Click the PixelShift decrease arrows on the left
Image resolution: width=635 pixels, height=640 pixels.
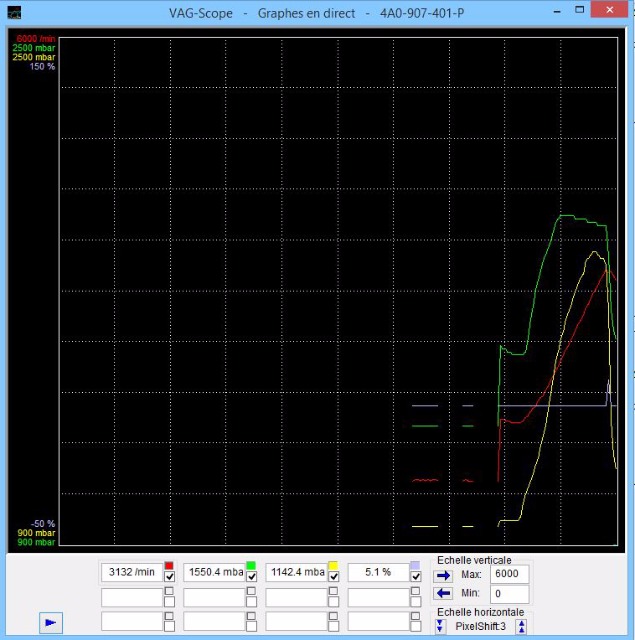(440, 626)
